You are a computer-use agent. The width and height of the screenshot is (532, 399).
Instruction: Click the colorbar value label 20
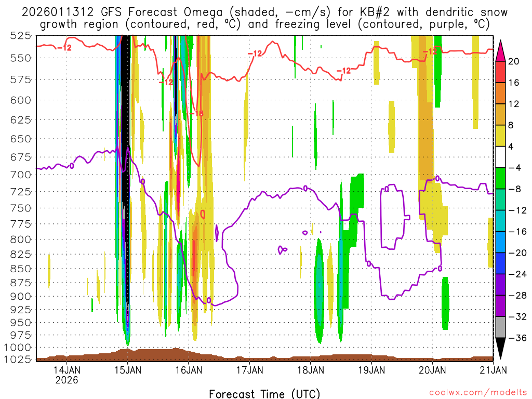514,61
